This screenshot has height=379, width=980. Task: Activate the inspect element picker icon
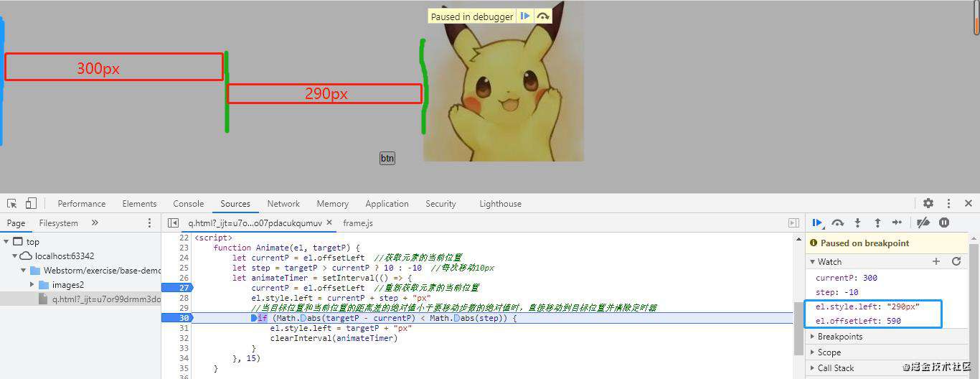12,204
